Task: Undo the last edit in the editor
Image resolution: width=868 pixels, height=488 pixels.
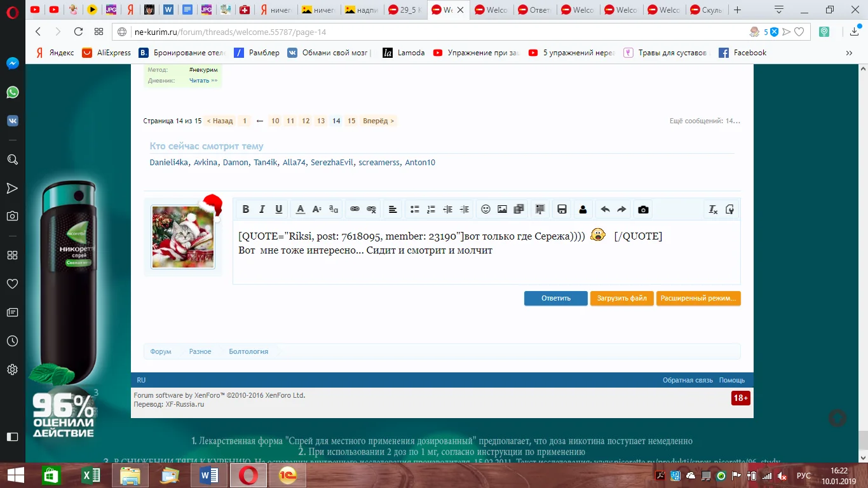Action: [x=606, y=210]
